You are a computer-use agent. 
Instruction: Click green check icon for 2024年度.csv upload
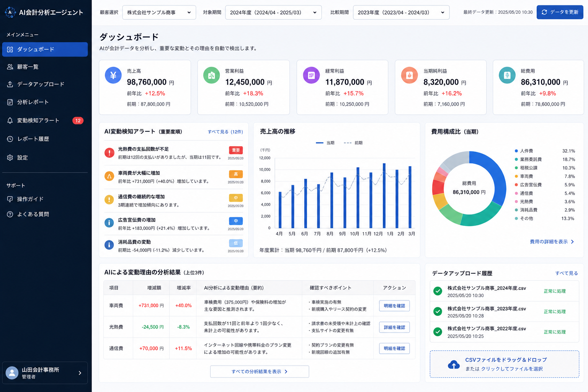click(x=438, y=291)
